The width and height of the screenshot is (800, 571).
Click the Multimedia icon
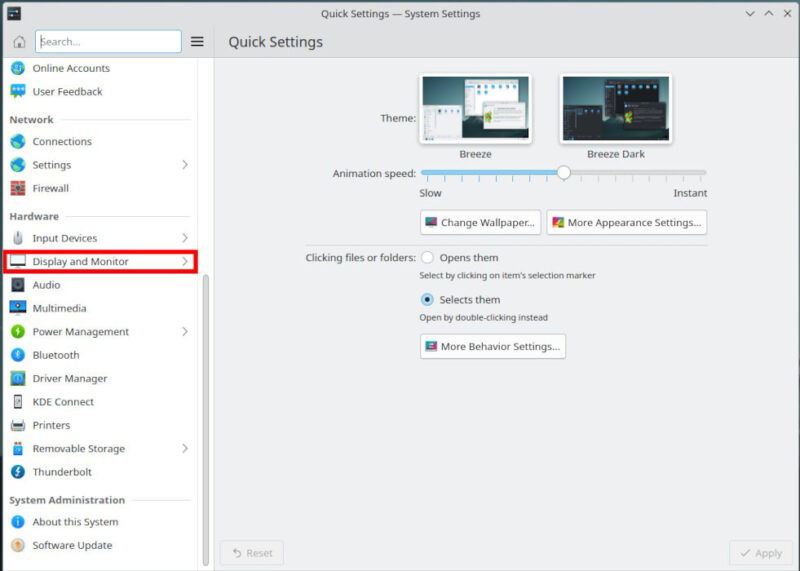coord(18,308)
